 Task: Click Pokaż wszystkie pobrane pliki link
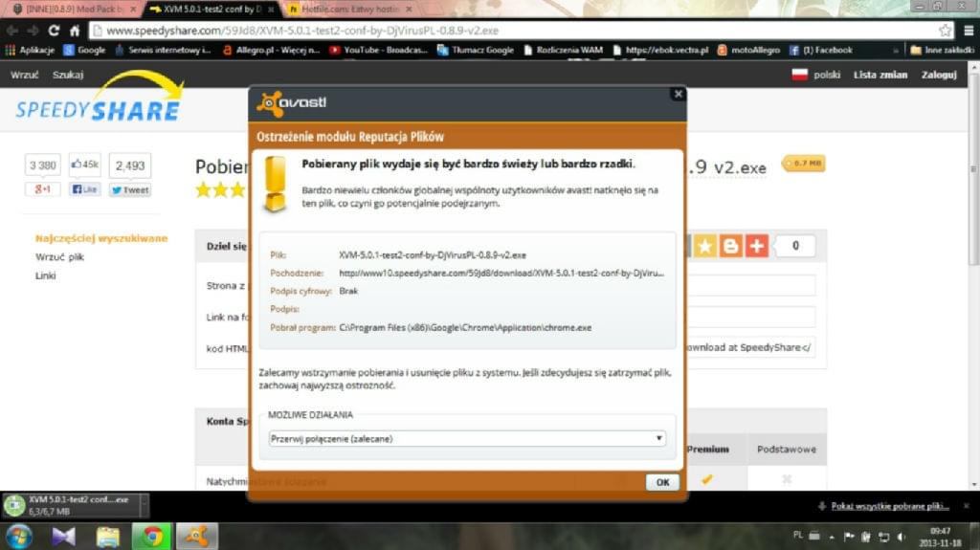coord(890,506)
